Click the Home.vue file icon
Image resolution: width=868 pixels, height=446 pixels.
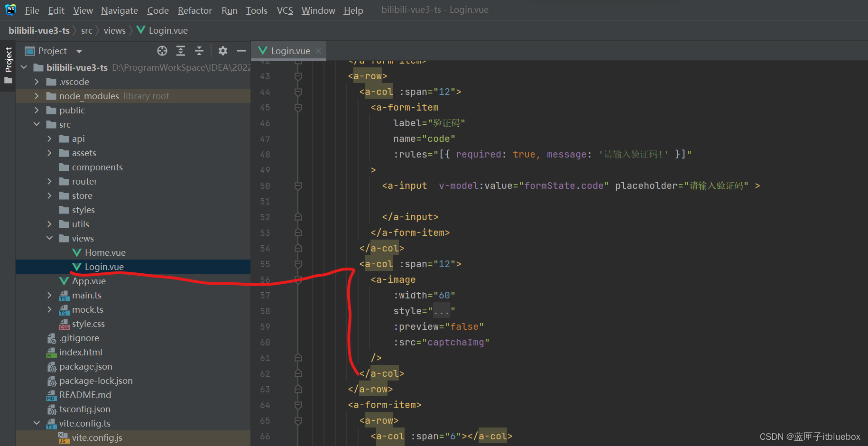click(x=77, y=253)
